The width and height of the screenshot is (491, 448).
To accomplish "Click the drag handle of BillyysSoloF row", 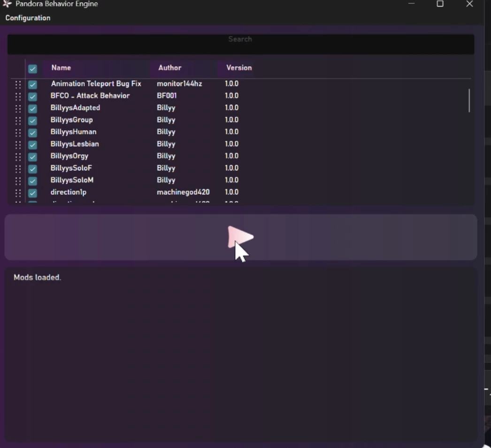I will (x=18, y=169).
